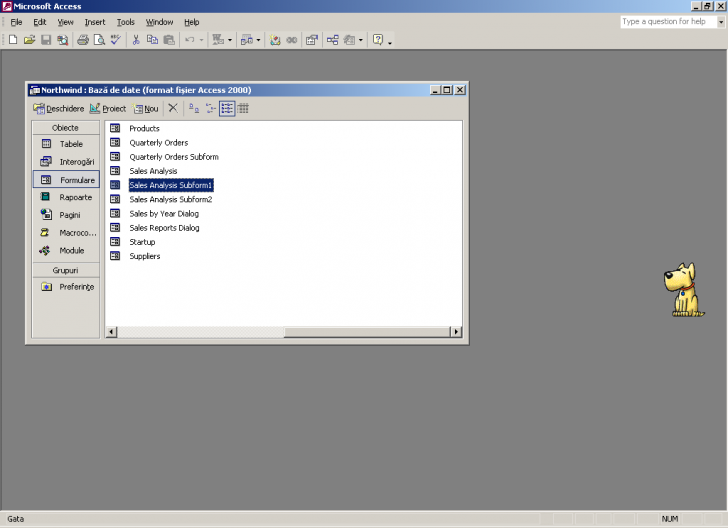Click the Print Preview icon
Viewport: 728px width, 528px height.
tap(99, 40)
